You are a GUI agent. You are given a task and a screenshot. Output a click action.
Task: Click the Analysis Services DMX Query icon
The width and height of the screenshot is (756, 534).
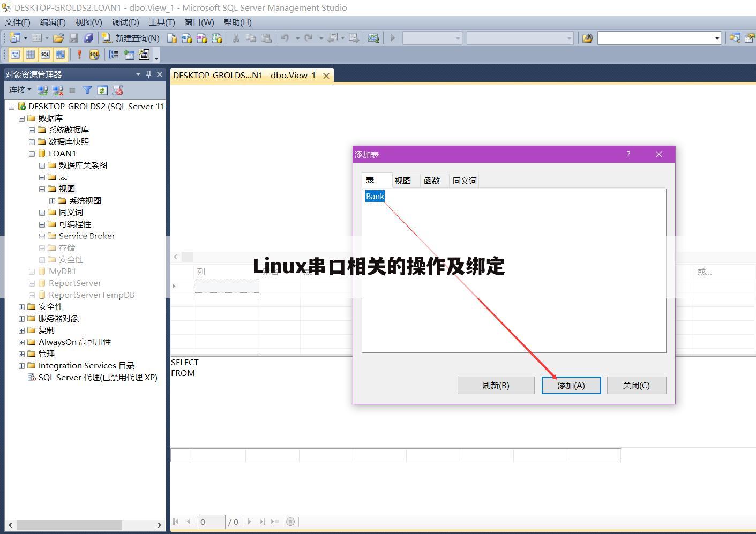point(202,38)
